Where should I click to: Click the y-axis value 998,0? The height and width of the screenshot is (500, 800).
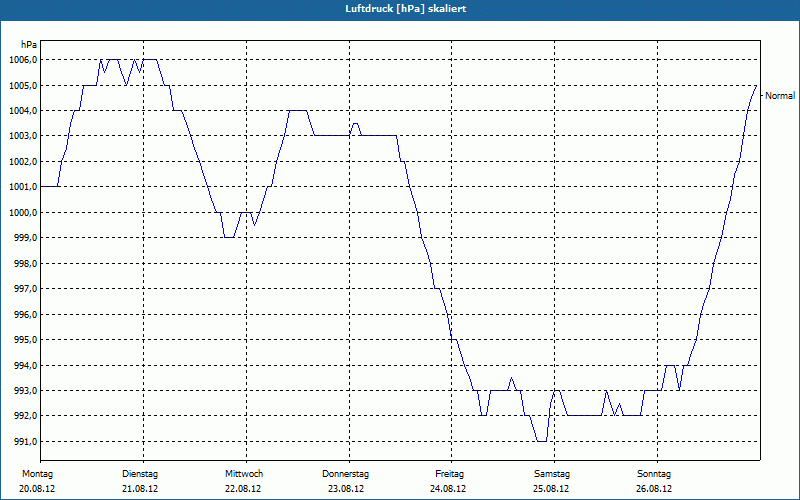pyautogui.click(x=25, y=263)
